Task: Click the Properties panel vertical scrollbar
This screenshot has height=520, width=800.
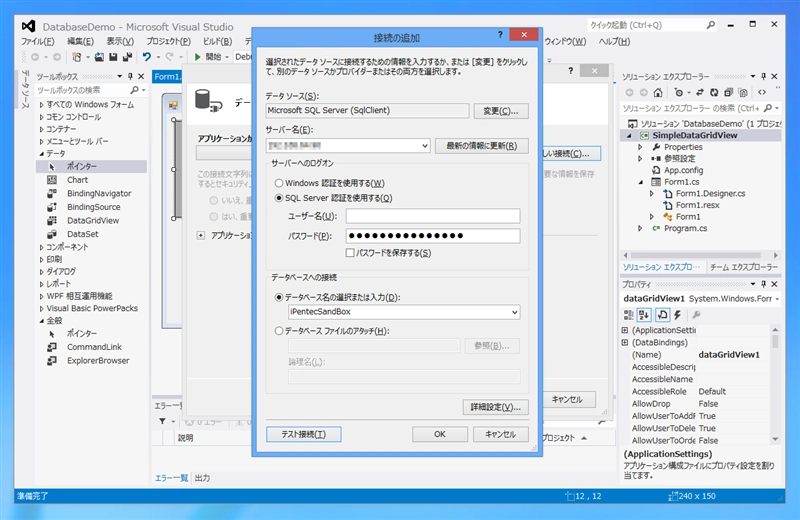Action: [775, 384]
